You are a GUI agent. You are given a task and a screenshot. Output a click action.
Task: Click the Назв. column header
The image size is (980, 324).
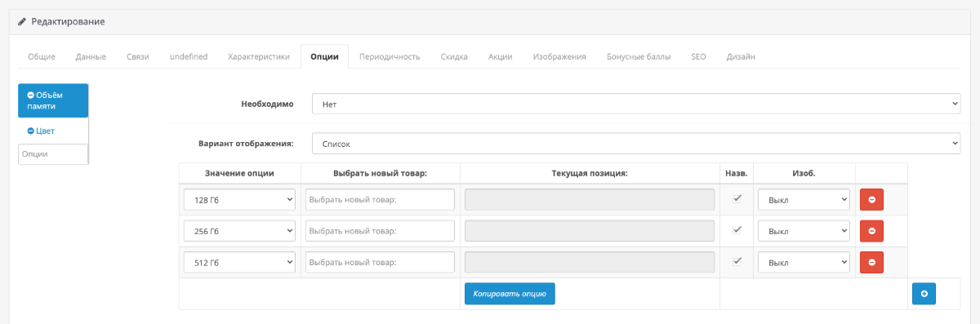[736, 173]
